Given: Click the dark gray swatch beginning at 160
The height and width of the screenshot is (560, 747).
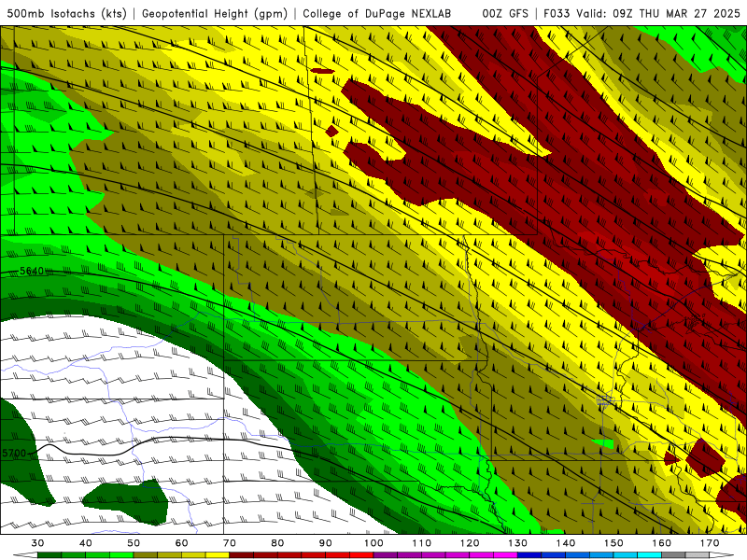Looking at the screenshot, I should pos(673,555).
